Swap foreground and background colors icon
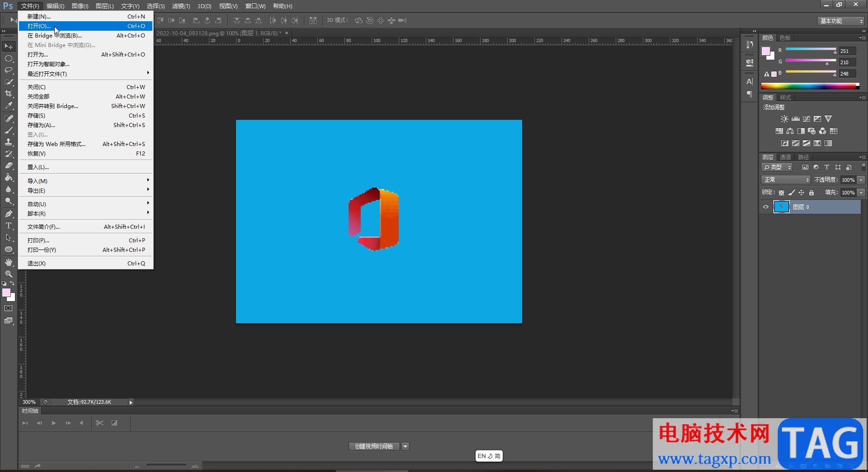This screenshot has height=472, width=868. pos(12,283)
